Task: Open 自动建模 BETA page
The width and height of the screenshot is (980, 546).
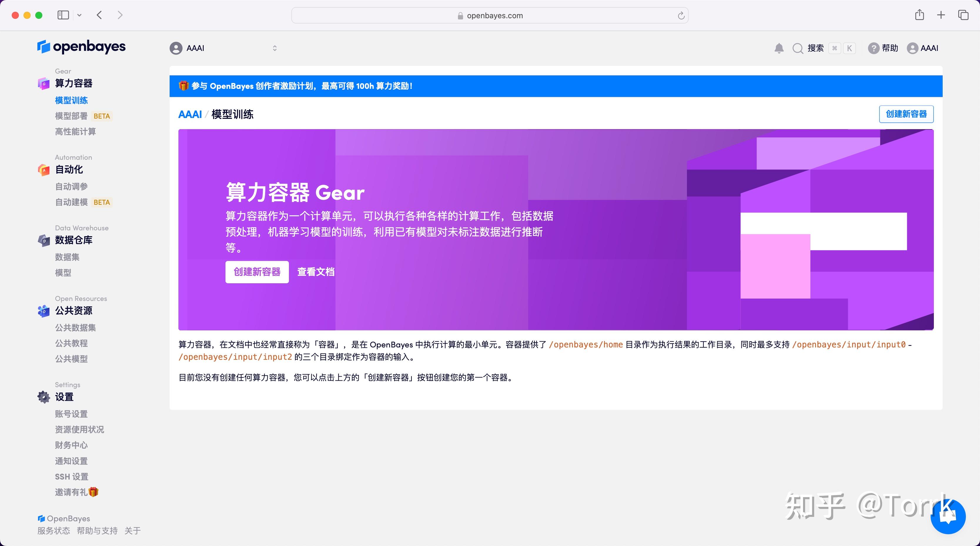Action: point(84,202)
